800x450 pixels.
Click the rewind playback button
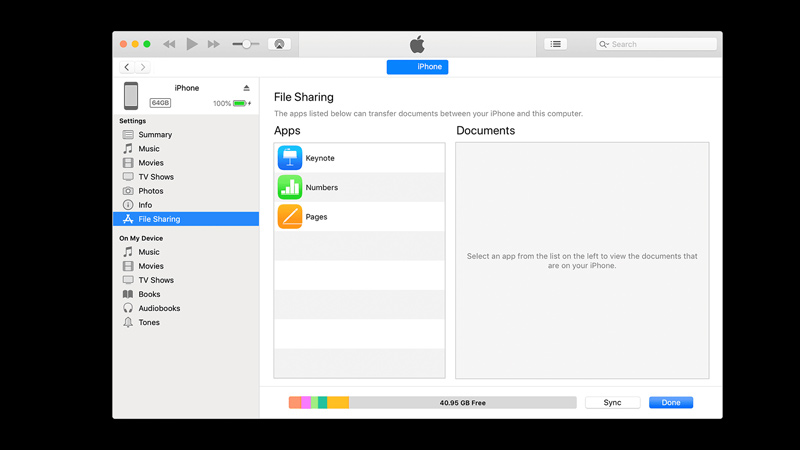pos(169,44)
